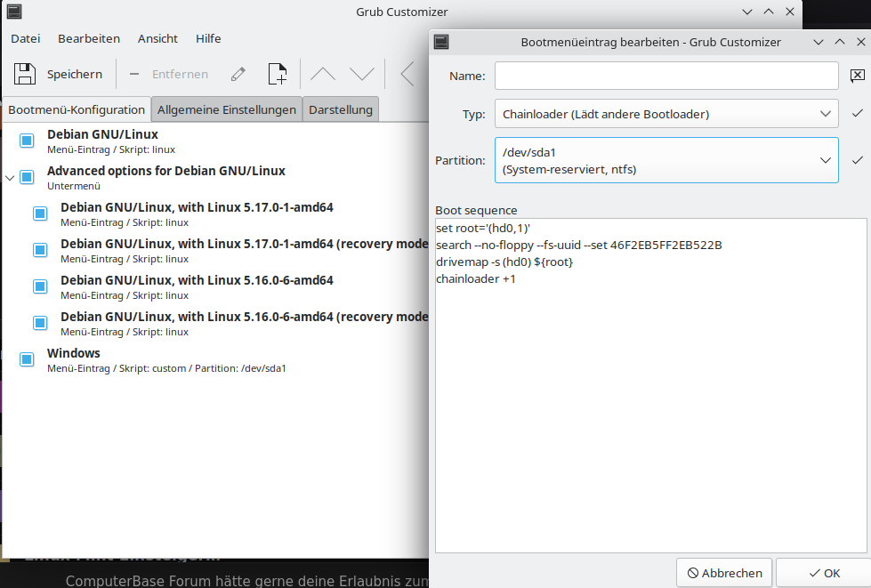The width and height of the screenshot is (871, 588).
Task: Click the 'chainloader +1' line
Action: 475,278
